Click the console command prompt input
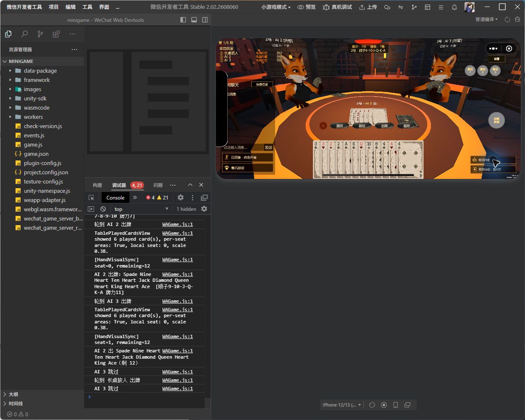This screenshot has height=420, width=525. [x=147, y=397]
